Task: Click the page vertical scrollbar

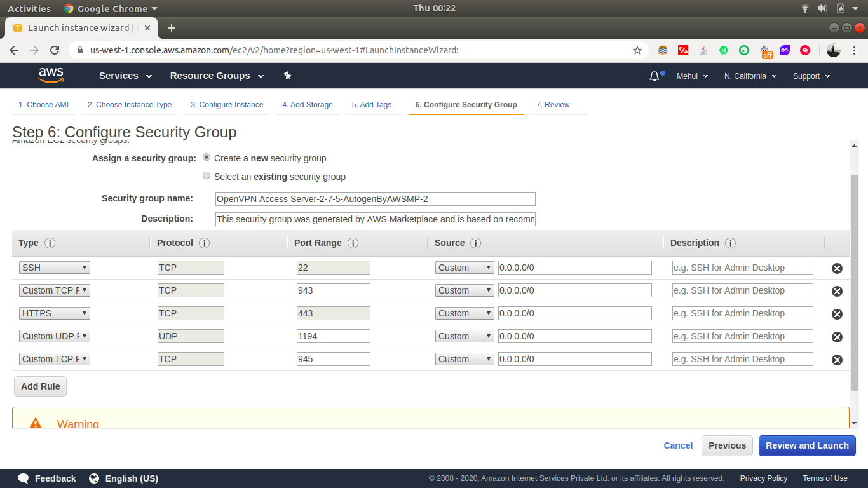Action: pos(854,283)
